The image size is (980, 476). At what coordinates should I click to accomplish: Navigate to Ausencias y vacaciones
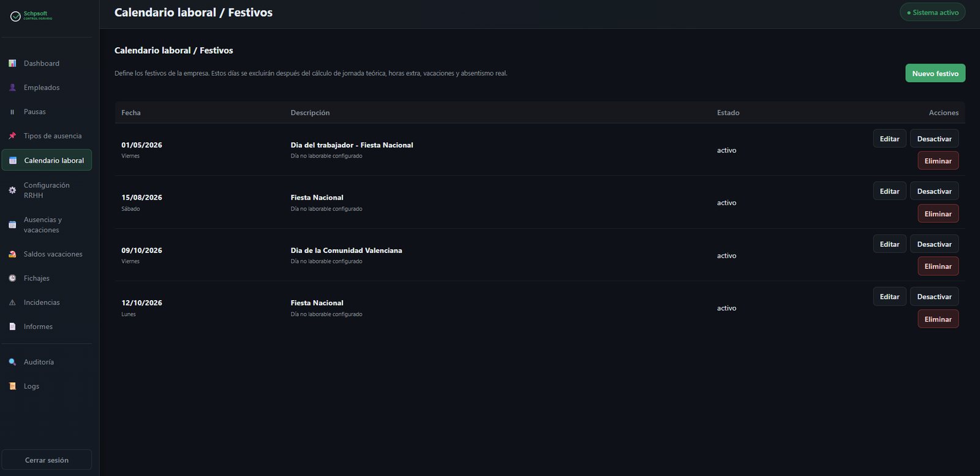(x=47, y=225)
